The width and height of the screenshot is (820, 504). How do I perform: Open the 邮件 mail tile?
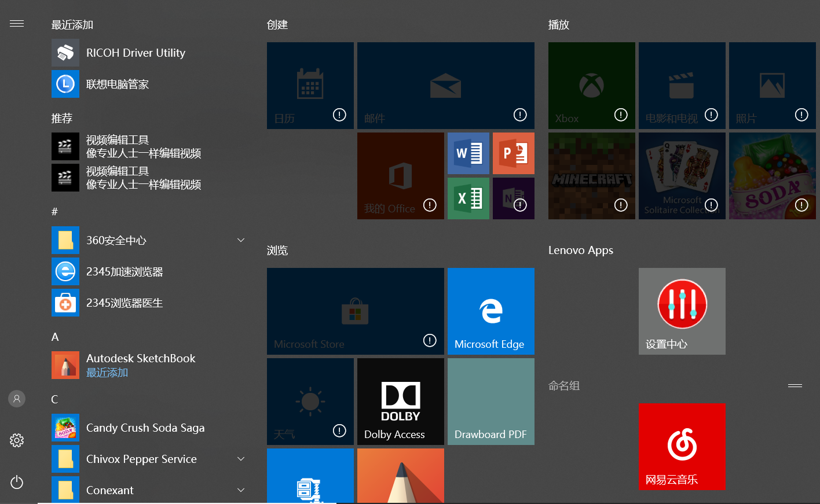coord(446,86)
